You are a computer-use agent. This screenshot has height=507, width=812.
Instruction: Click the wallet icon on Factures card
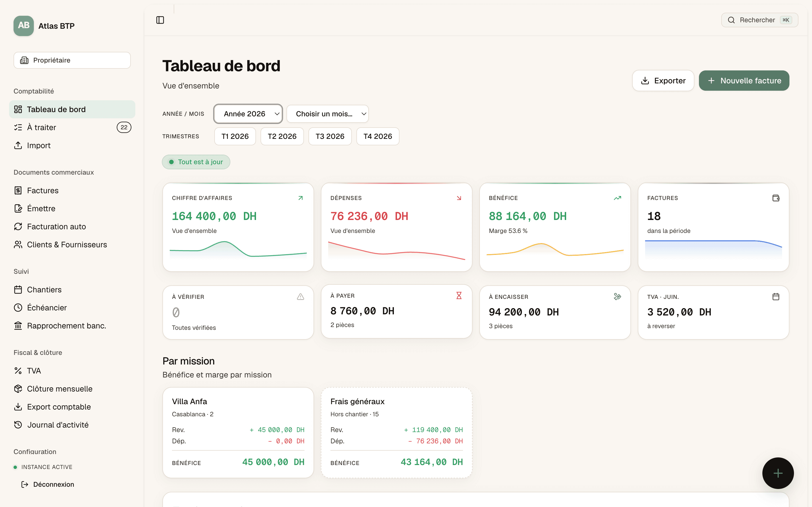[776, 198]
